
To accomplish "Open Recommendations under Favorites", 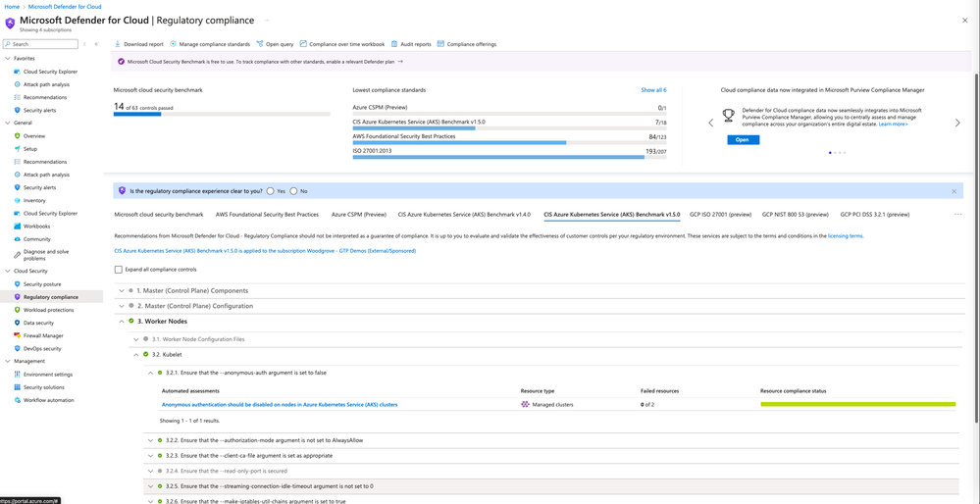I will pyautogui.click(x=45, y=97).
